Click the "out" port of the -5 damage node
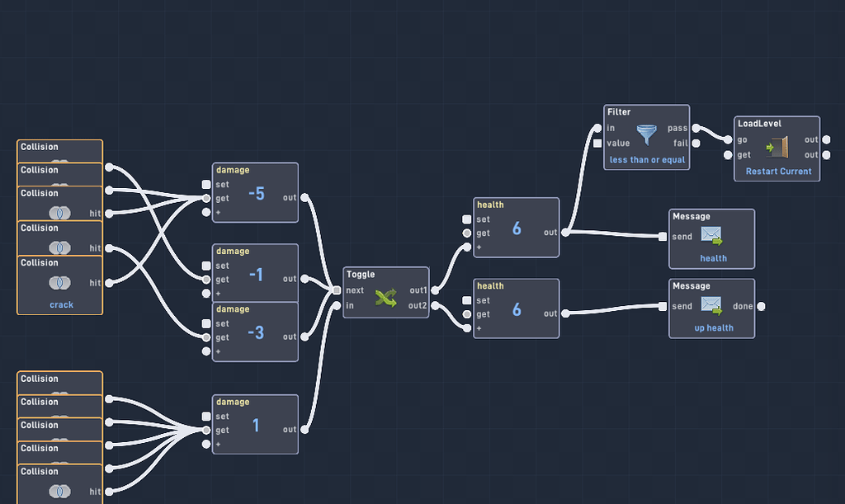This screenshot has width=845, height=504. tap(304, 198)
